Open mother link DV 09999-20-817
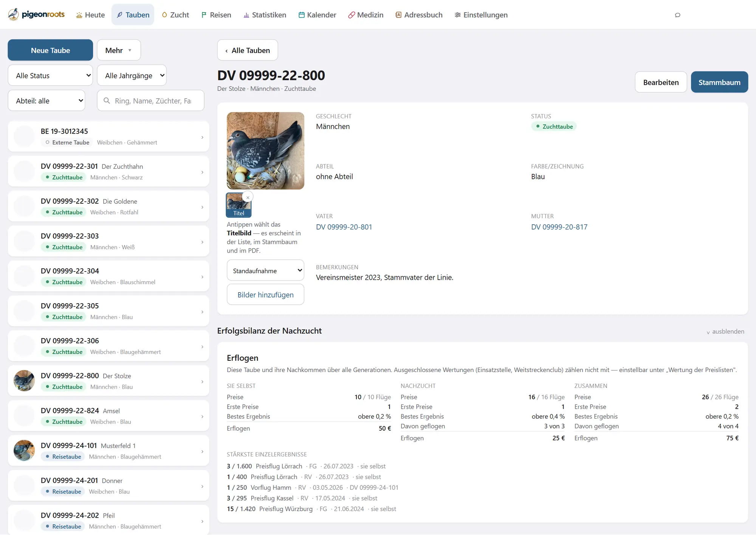Screen dimensions: 756x535 click(x=559, y=227)
